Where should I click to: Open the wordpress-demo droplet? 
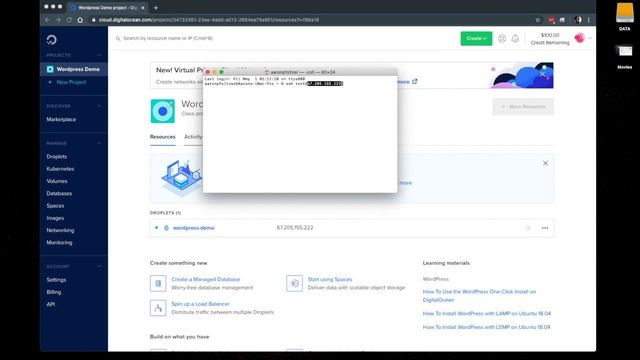(x=193, y=228)
